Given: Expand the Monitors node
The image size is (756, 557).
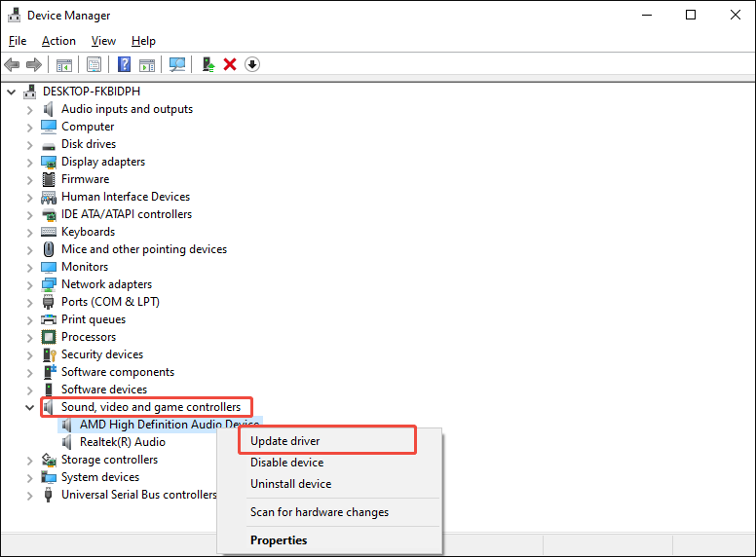Looking at the screenshot, I should tap(30, 268).
